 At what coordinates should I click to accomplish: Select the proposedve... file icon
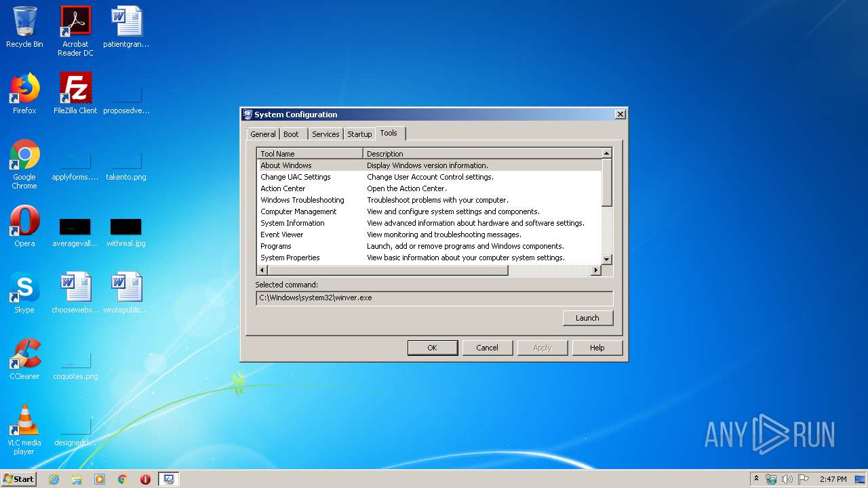pyautogui.click(x=126, y=99)
